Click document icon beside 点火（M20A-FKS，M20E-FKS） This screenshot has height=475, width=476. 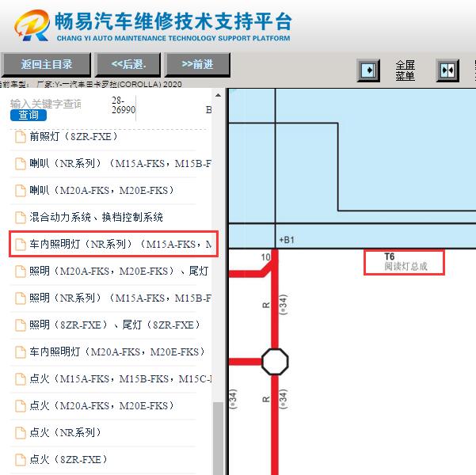point(21,406)
